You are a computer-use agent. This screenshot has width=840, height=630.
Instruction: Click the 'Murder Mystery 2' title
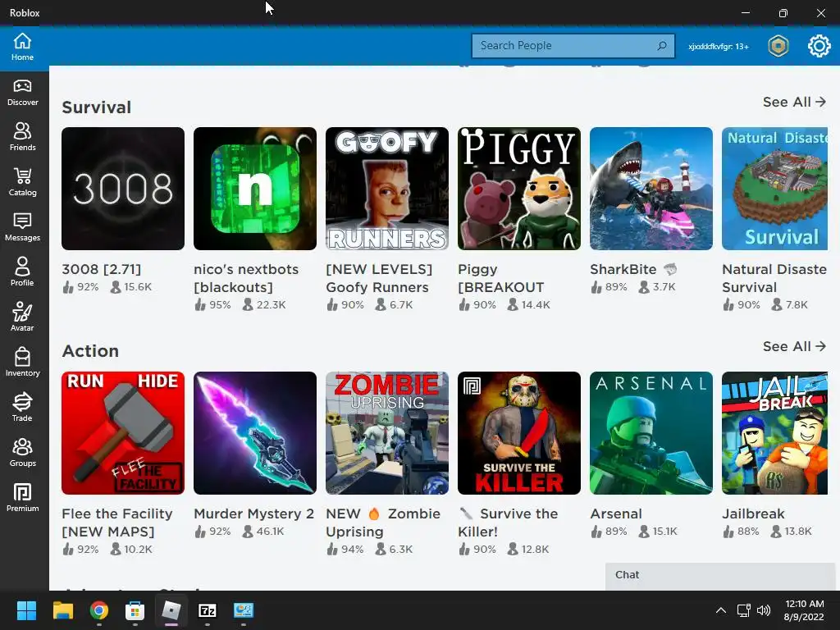click(254, 514)
